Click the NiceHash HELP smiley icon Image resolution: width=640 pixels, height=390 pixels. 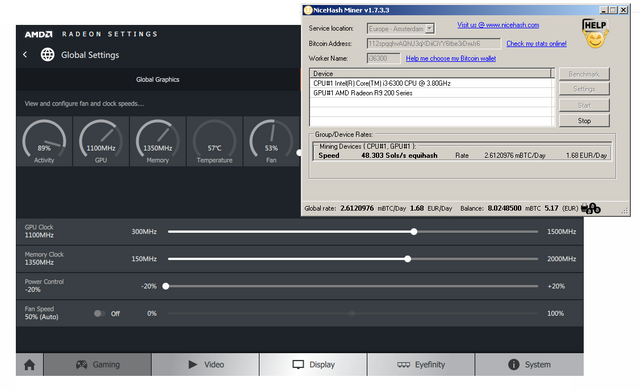click(595, 33)
